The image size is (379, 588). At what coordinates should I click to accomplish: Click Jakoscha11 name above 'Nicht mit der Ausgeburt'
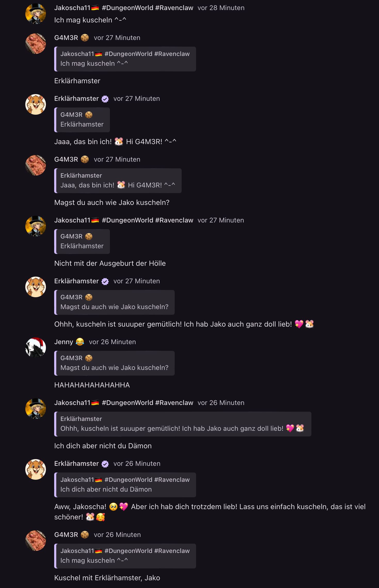72,220
